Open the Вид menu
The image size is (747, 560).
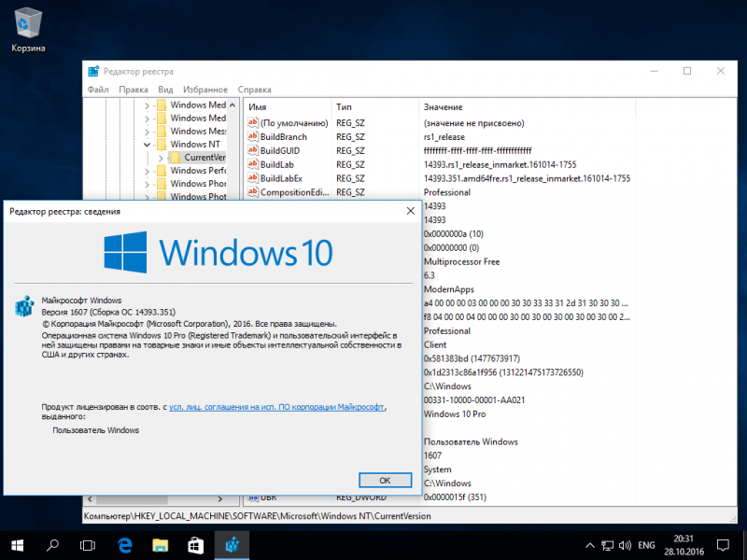165,90
